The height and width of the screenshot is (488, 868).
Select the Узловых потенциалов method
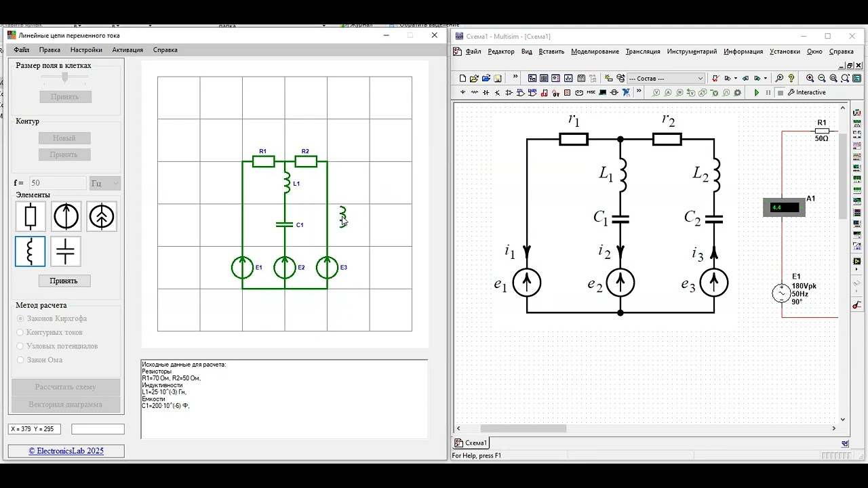[57, 346]
